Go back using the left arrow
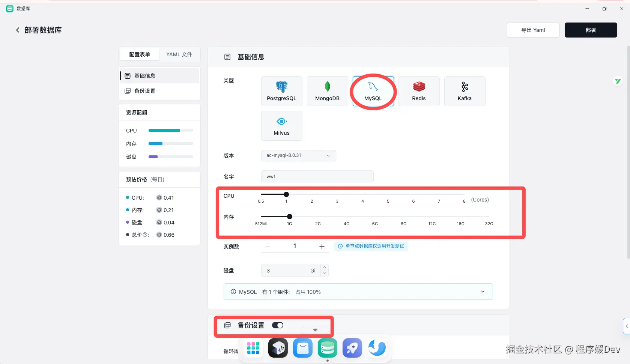 18,30
